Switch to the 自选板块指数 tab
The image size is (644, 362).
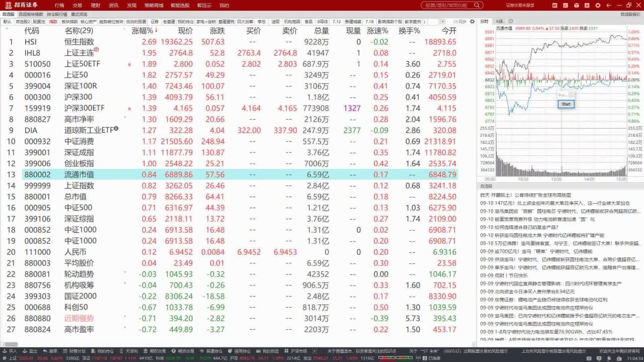(32, 15)
